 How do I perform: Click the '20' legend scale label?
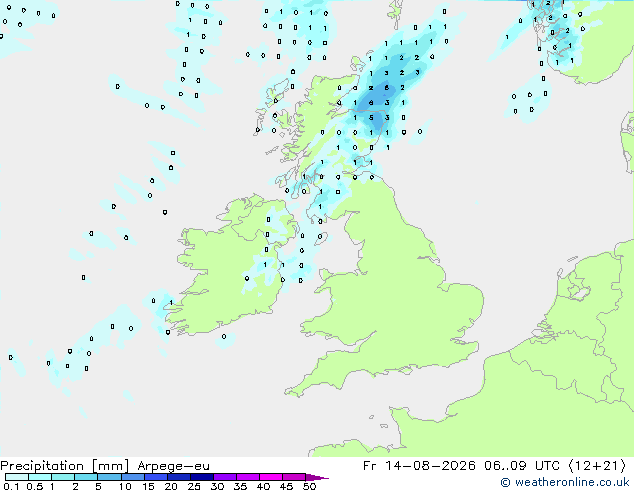171,486
